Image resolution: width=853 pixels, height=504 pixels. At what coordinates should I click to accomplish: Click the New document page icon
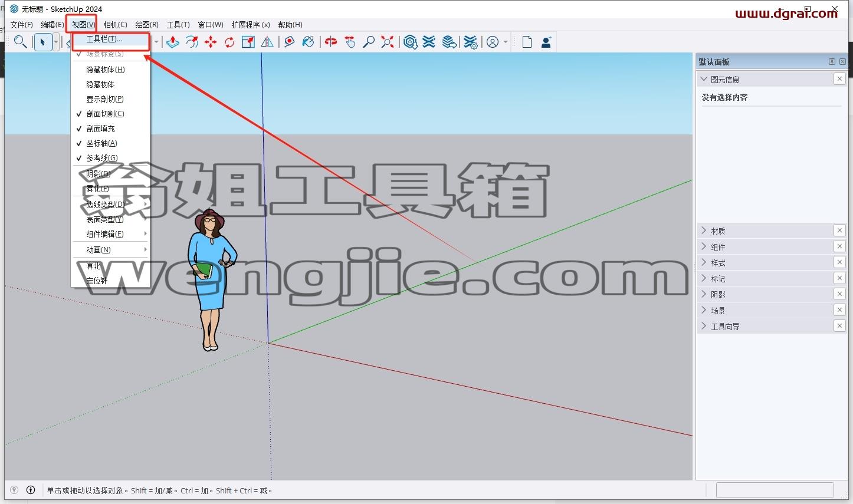[527, 42]
